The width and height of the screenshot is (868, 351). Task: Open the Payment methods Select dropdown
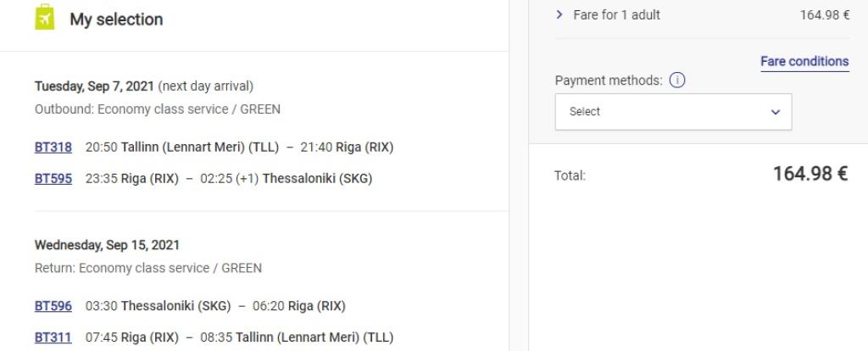click(673, 111)
